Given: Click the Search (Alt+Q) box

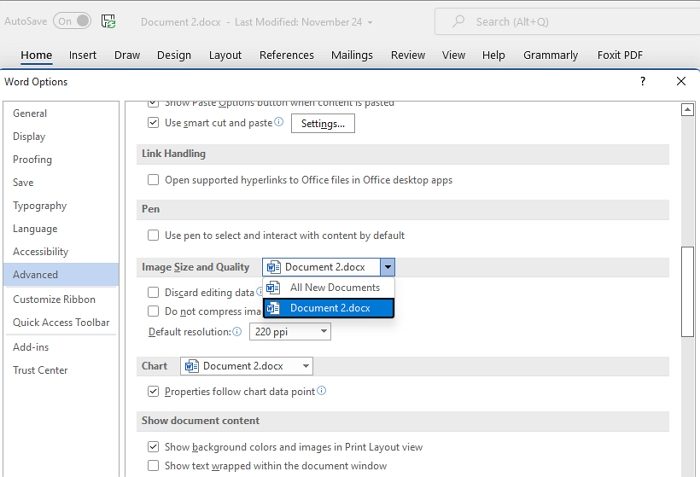Looking at the screenshot, I should (x=567, y=21).
